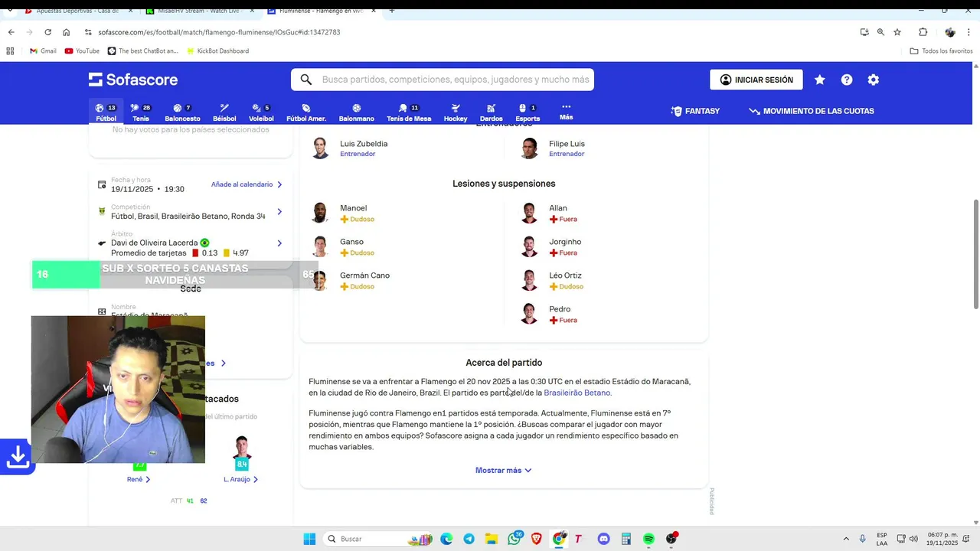Image resolution: width=980 pixels, height=551 pixels.
Task: Expand referee Davi de Oliveira Lacerda row
Action: [190, 244]
